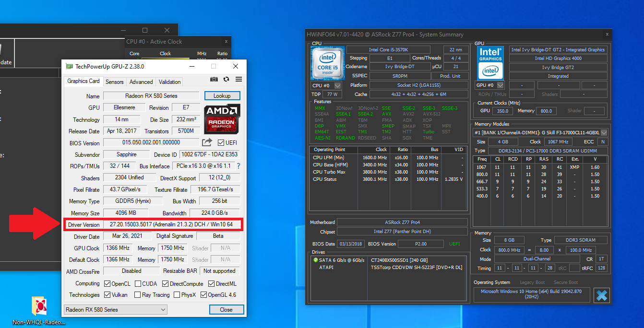Viewport: 644px width, 328px height.
Task: Click the Digital Signature Beta field
Action: pyautogui.click(x=218, y=236)
